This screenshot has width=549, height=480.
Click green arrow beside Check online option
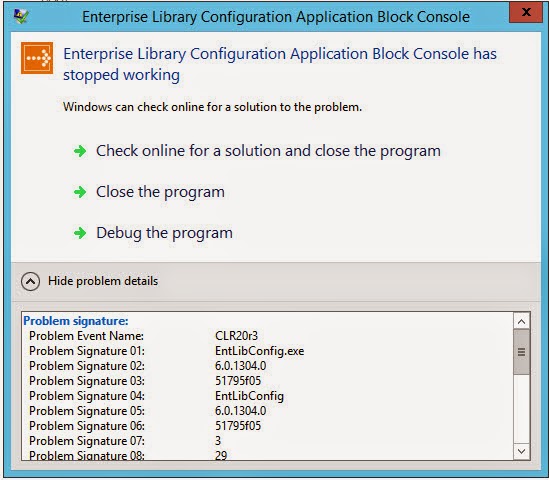point(80,151)
